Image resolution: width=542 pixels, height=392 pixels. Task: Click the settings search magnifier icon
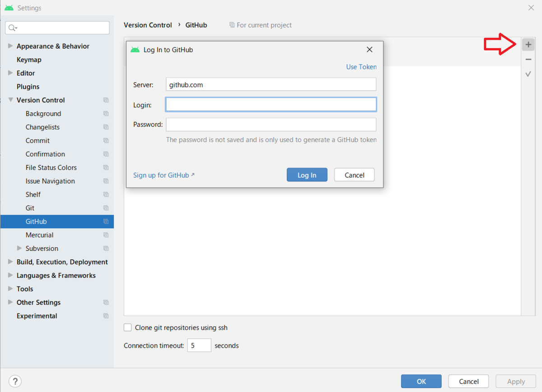coord(12,28)
